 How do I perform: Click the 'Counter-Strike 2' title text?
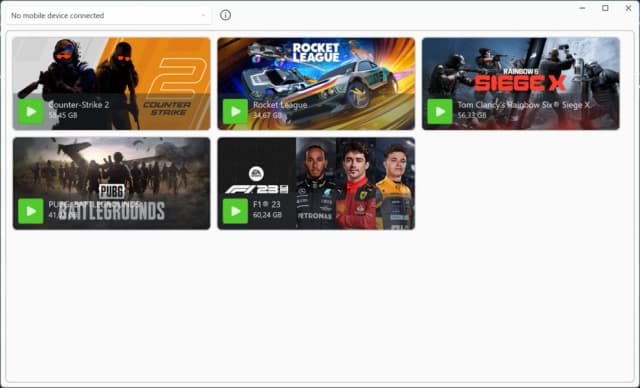point(79,105)
